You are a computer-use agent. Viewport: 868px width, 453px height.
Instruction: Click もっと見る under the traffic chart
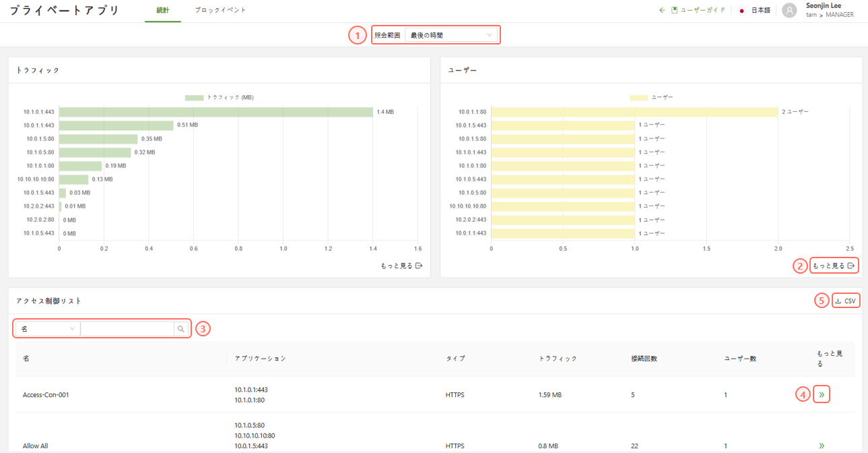click(401, 266)
